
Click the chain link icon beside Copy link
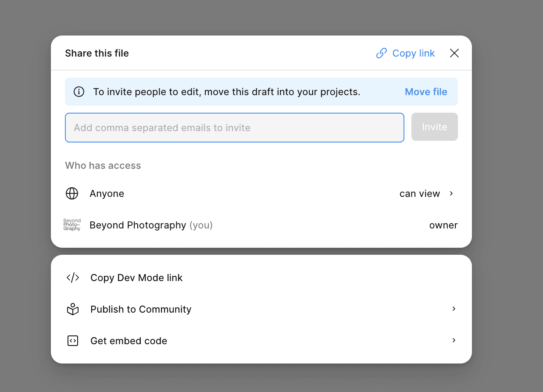point(382,53)
